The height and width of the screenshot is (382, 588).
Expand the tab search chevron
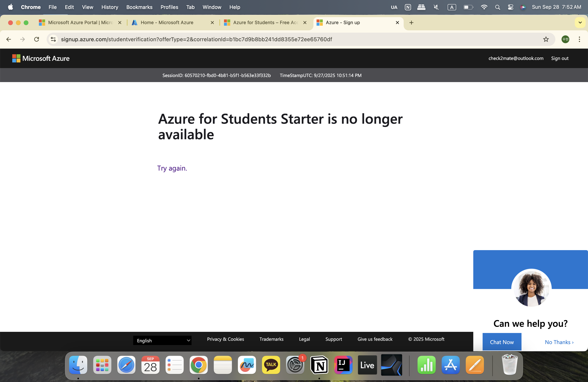580,23
